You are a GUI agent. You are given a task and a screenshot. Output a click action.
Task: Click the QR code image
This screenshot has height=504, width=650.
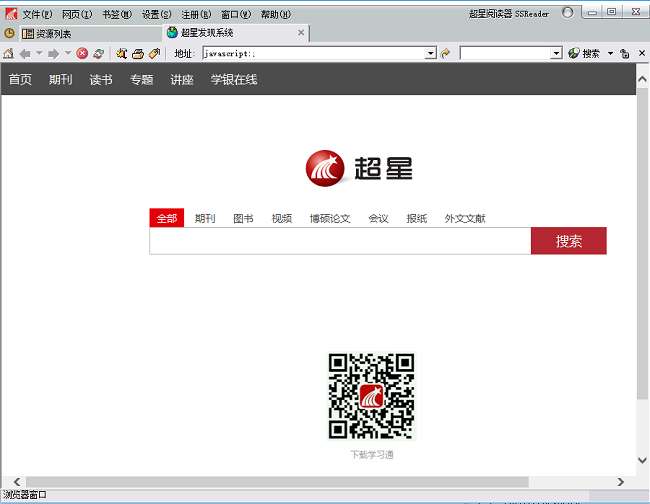371,396
